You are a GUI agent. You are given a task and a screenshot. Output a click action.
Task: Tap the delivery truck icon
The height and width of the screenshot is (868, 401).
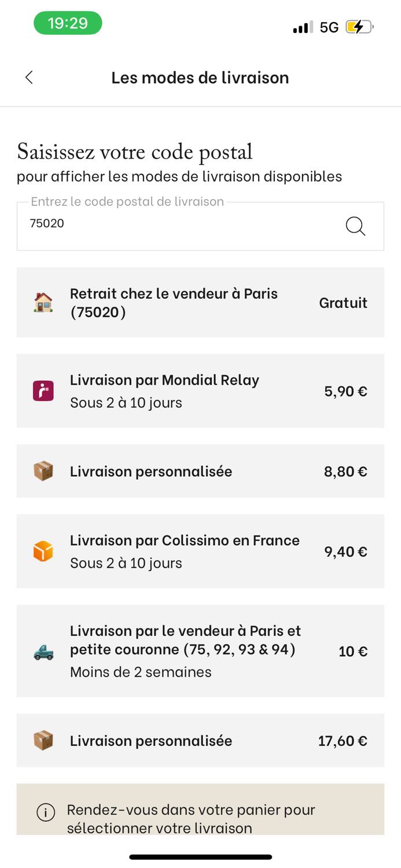coord(43,652)
